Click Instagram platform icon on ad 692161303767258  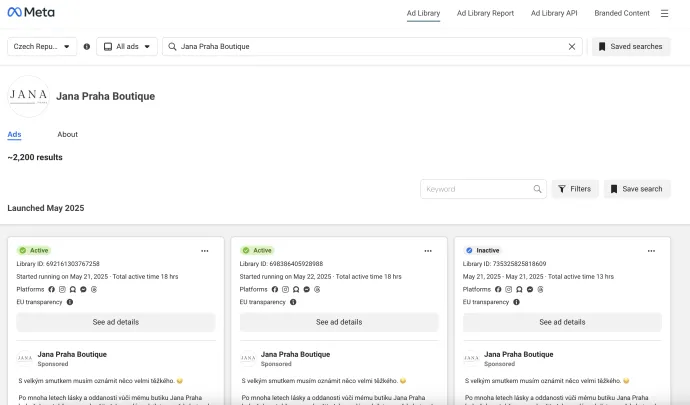[62, 289]
